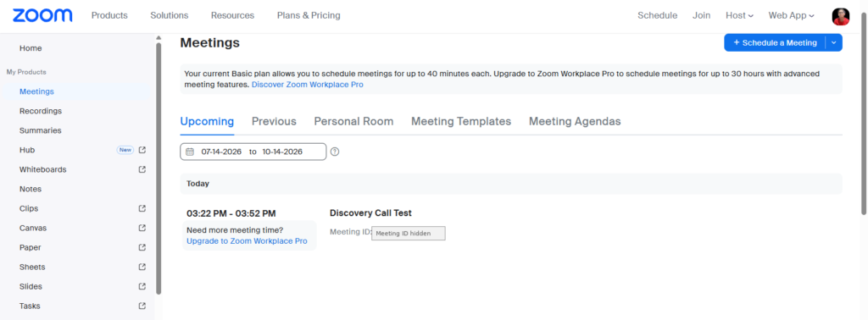The image size is (868, 320).
Task: Open the Products menu
Action: click(x=109, y=15)
